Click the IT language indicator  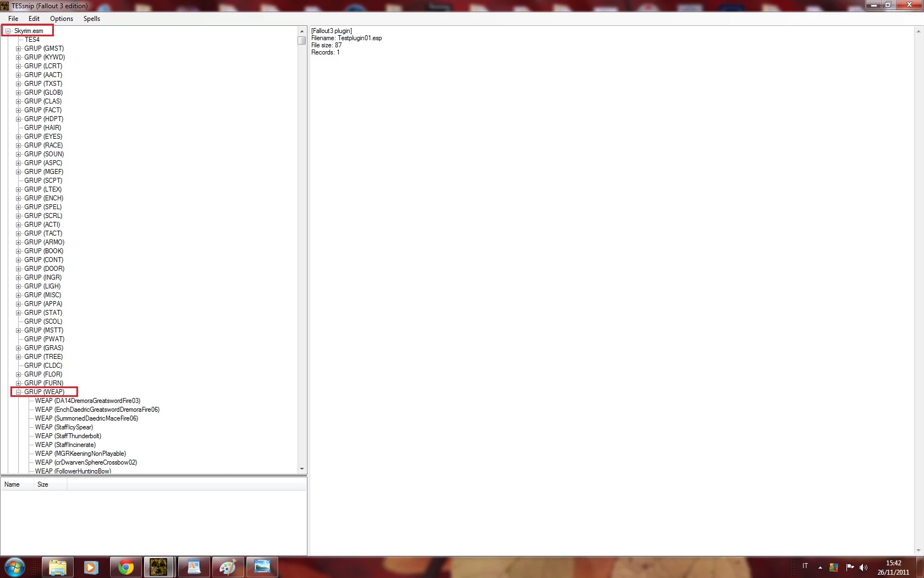pyautogui.click(x=805, y=566)
